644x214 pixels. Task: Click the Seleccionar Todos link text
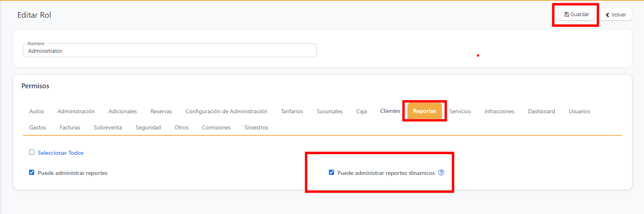point(61,153)
